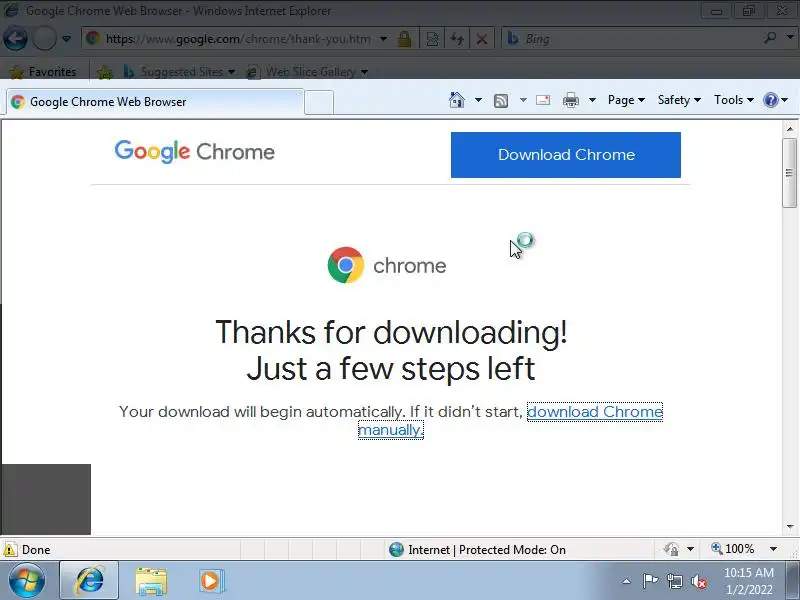Open the Help question mark menu
800x600 pixels.
776,100
